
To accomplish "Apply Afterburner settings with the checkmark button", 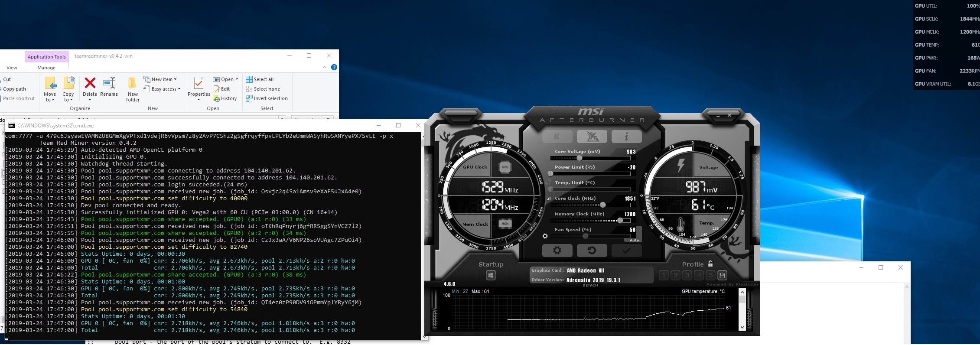I will pos(626,251).
